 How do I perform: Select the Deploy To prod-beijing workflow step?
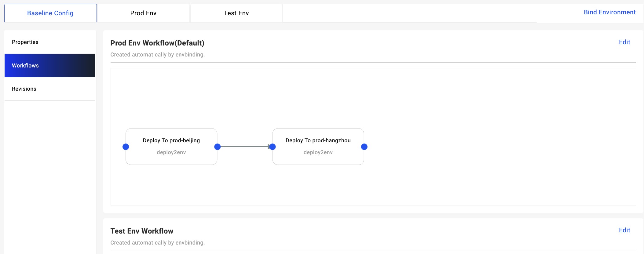(x=171, y=147)
